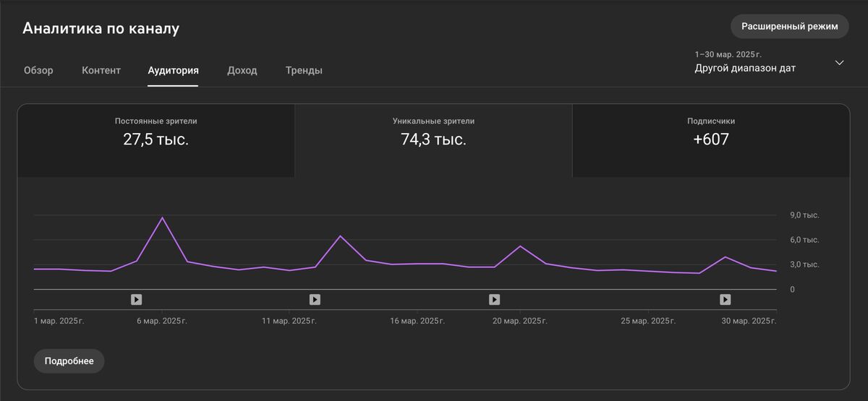Go to the Доход tab
Image resolution: width=868 pixels, height=401 pixels.
click(242, 70)
